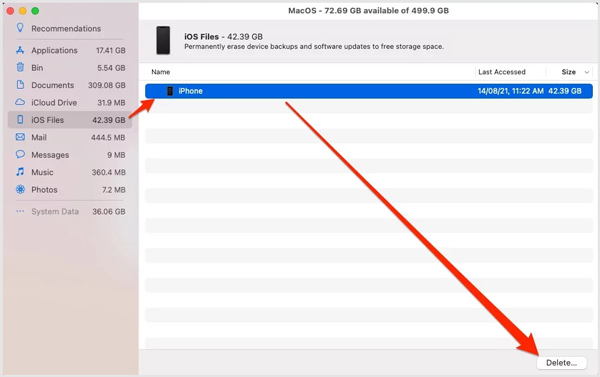The height and width of the screenshot is (377, 600).
Task: Click the Delete... button
Action: point(561,363)
